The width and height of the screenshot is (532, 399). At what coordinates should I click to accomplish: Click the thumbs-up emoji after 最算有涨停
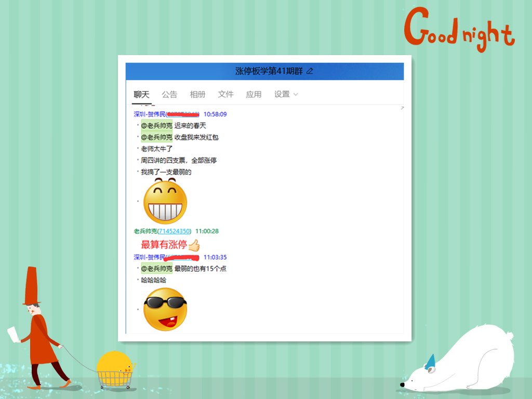point(194,245)
